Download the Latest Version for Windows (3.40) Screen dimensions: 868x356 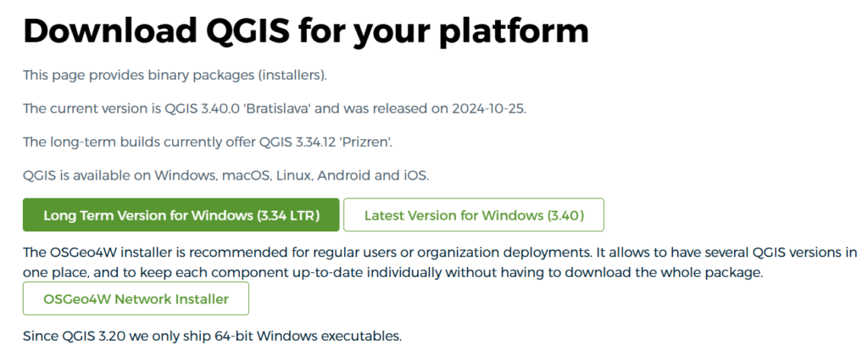pos(474,215)
